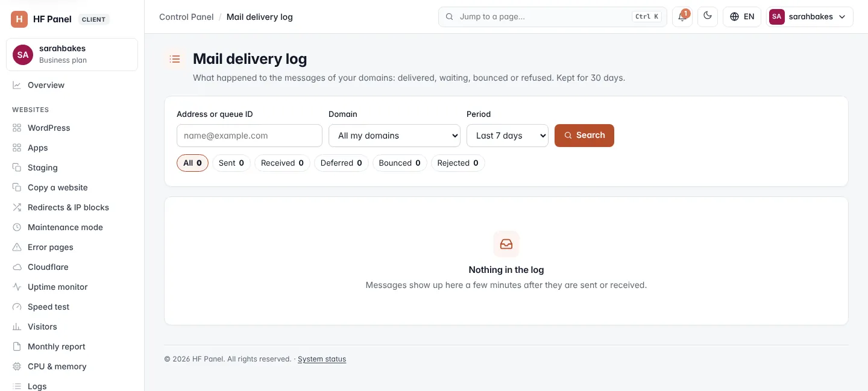The image size is (868, 391).
Task: Click the WordPress grid icon
Action: [x=17, y=128]
